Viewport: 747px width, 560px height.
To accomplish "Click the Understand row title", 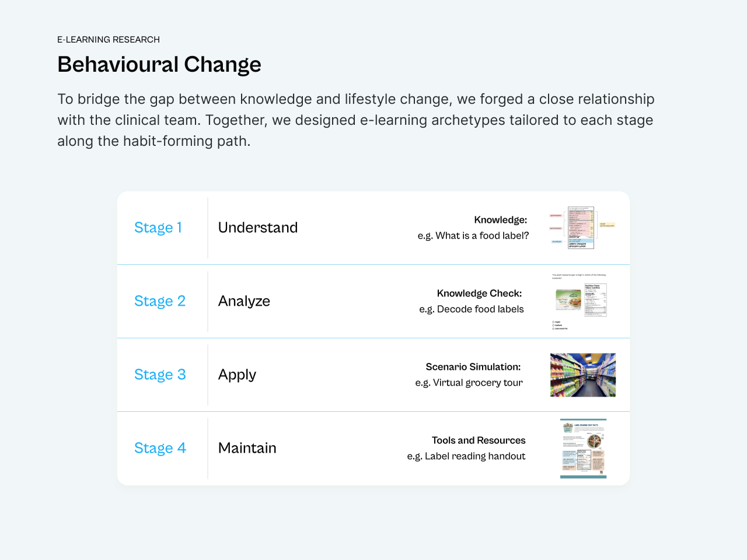I will pyautogui.click(x=258, y=228).
